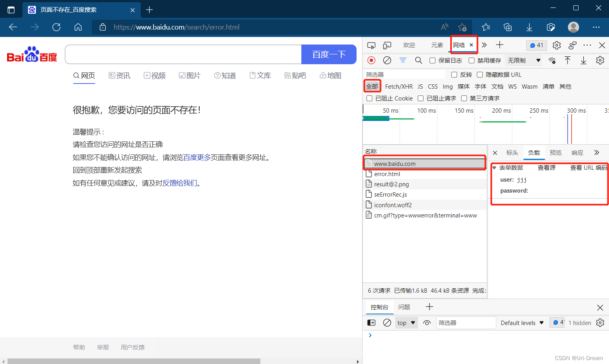Select the error.html request row

pos(425,174)
